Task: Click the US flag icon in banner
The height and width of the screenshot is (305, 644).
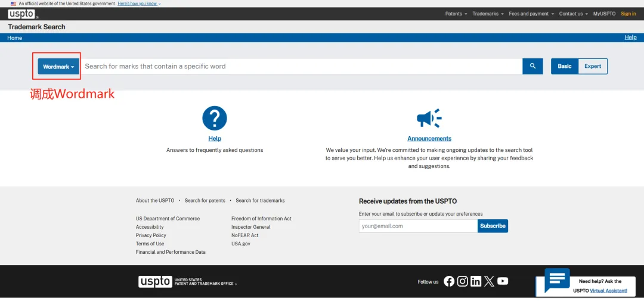Action: coord(13,4)
